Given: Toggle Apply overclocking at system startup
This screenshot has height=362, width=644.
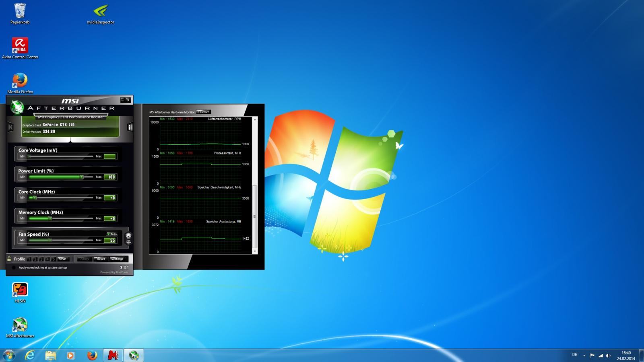Looking at the screenshot, I should [x=14, y=267].
